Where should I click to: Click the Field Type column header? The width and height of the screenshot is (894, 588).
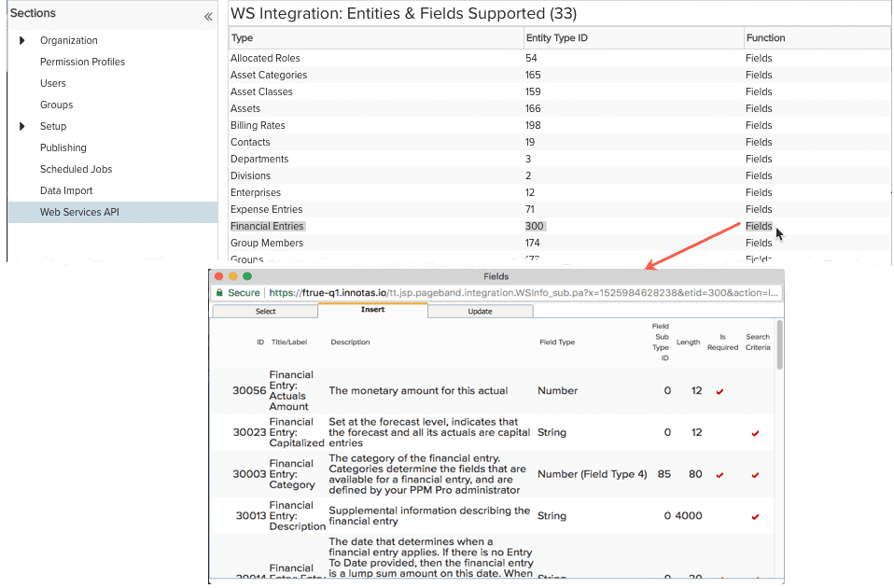coord(557,343)
